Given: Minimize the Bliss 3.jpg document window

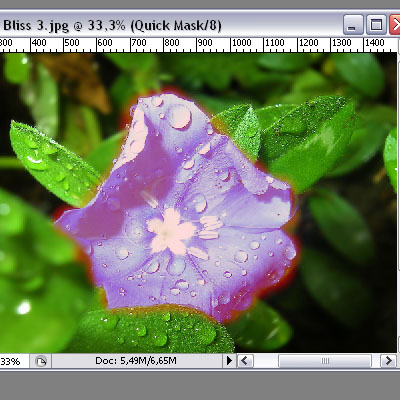Looking at the screenshot, I should [353, 25].
